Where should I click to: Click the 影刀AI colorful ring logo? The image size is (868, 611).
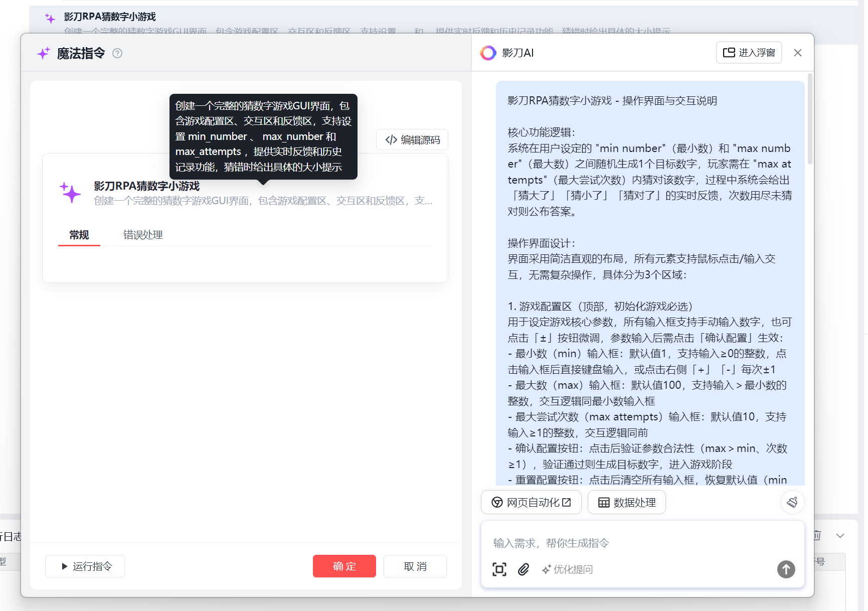click(488, 53)
